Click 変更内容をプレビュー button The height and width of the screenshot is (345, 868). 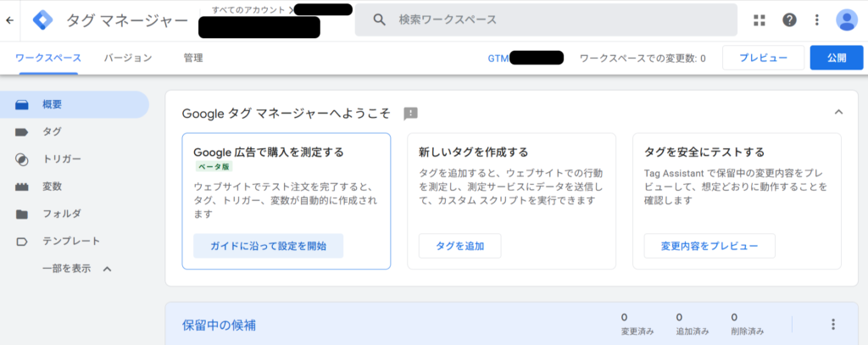[x=709, y=247]
